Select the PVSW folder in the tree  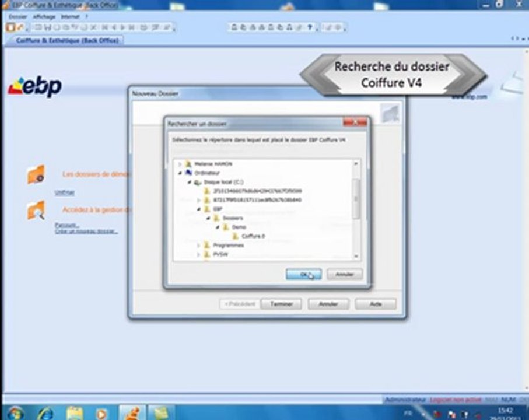pos(220,254)
